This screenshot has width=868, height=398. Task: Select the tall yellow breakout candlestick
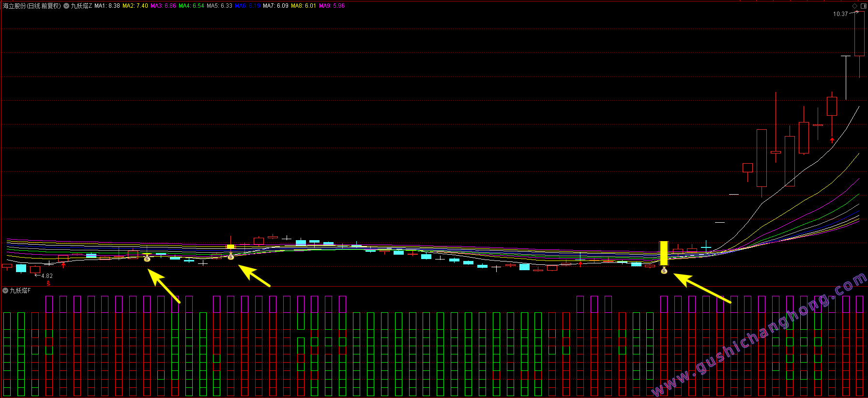point(664,253)
